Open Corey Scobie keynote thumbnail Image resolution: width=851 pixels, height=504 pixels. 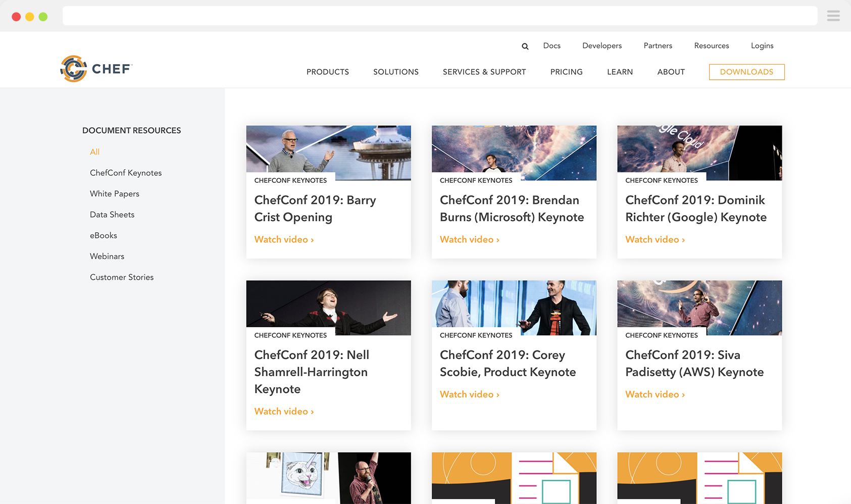514,308
